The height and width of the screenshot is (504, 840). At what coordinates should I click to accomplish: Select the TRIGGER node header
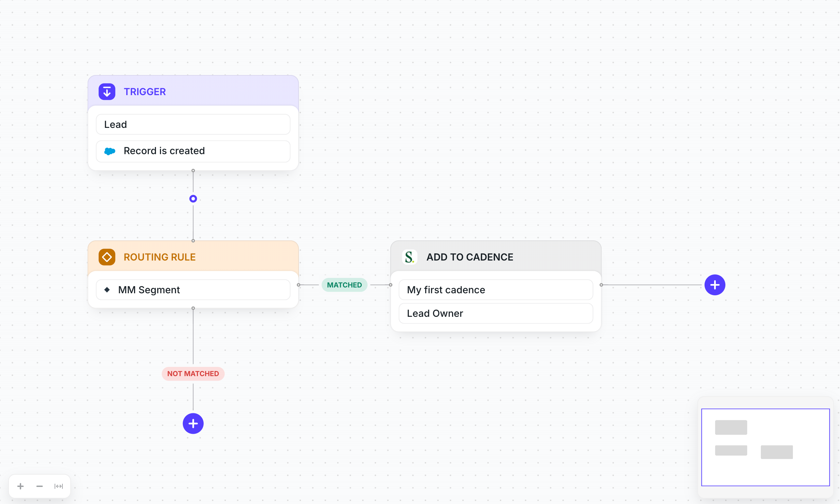click(193, 91)
